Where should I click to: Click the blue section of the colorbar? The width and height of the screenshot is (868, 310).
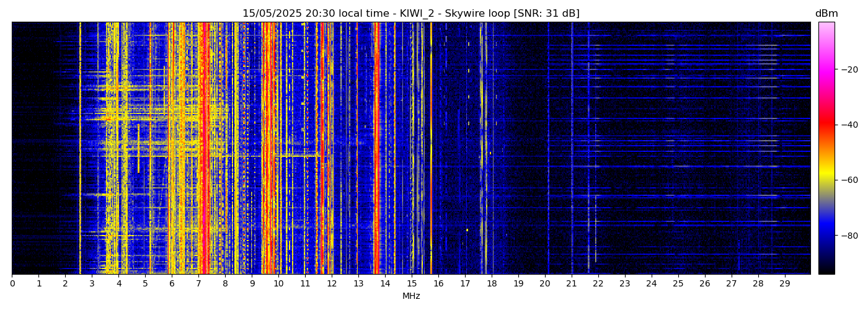click(x=826, y=229)
